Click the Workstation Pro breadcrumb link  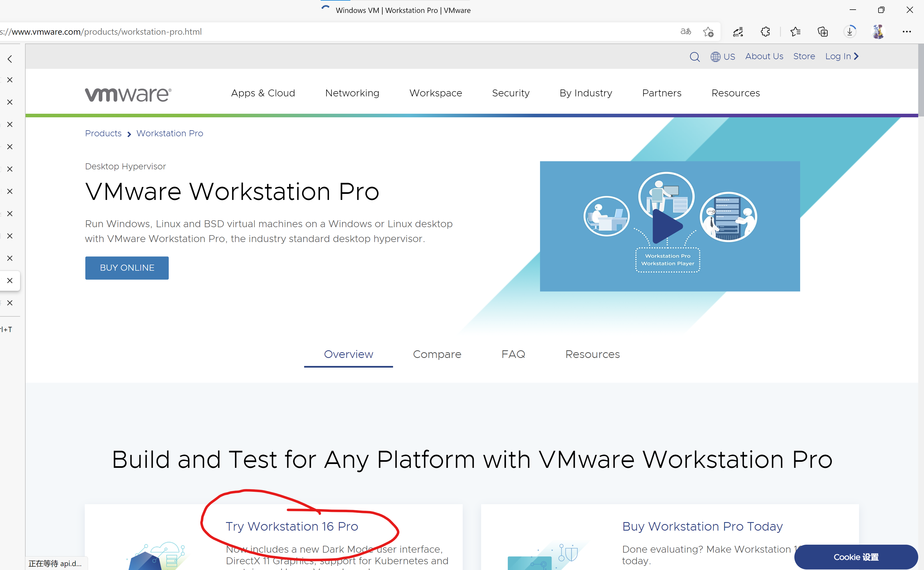170,134
